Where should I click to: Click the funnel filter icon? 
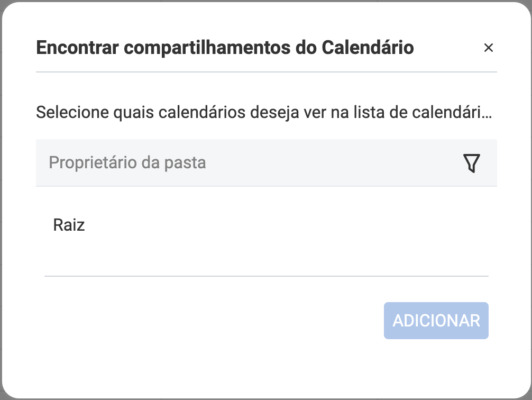[471, 163]
